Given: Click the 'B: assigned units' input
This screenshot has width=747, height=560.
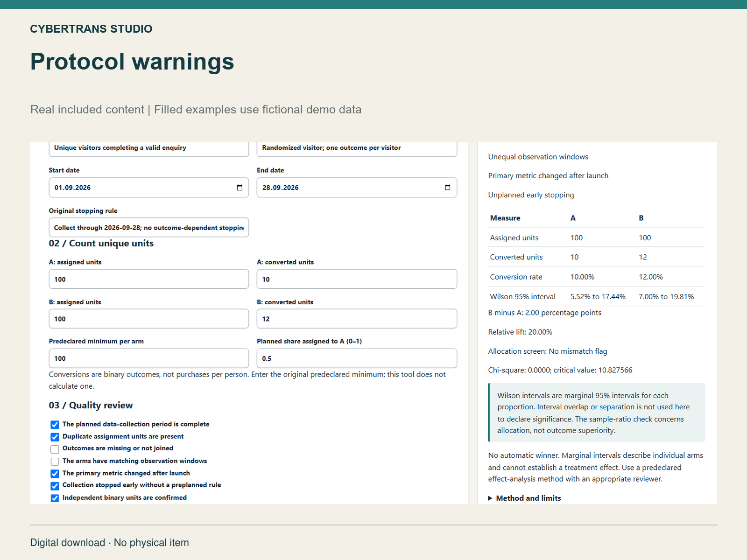Looking at the screenshot, I should click(x=149, y=319).
